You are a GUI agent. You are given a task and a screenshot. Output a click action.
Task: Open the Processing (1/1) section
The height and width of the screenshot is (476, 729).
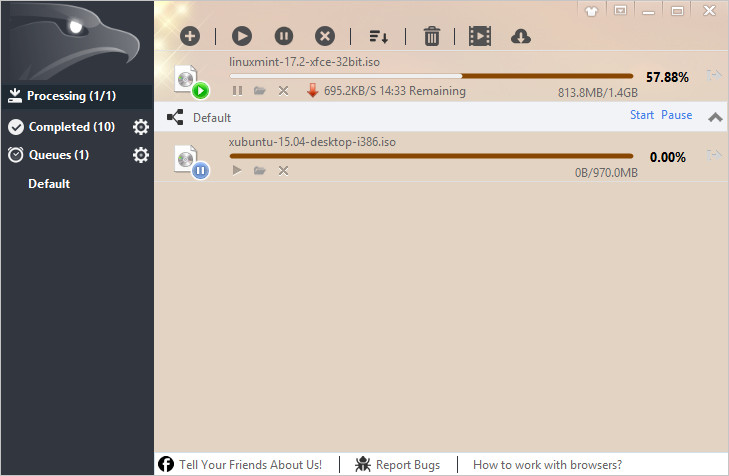tap(77, 96)
